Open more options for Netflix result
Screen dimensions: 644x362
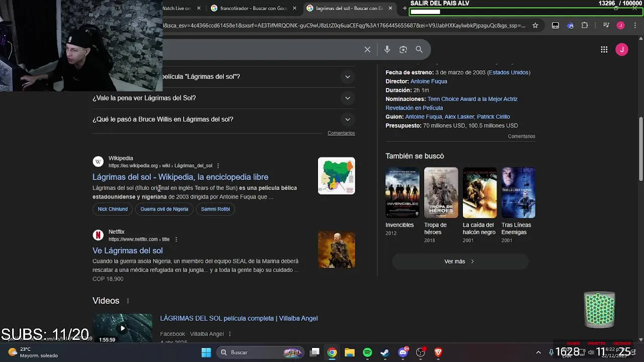176,239
